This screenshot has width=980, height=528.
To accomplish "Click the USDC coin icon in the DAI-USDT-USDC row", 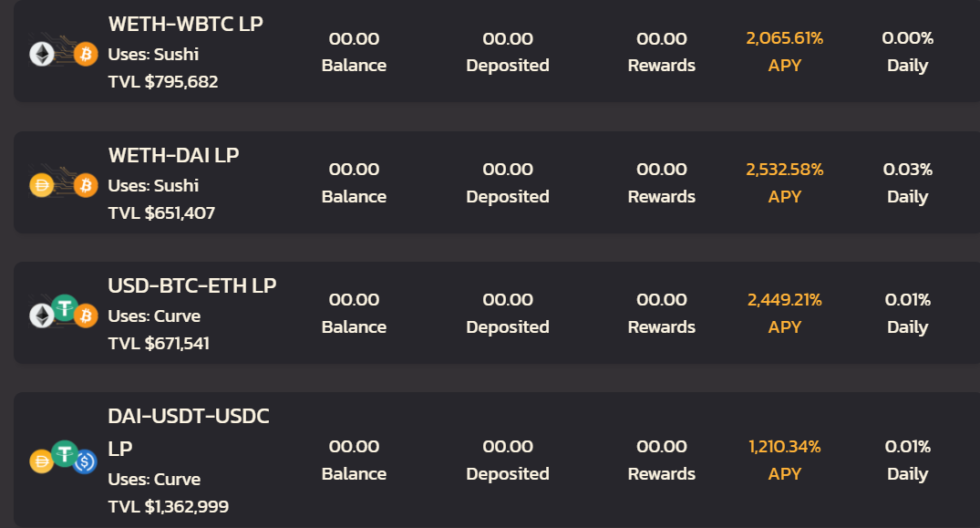I will point(85,461).
